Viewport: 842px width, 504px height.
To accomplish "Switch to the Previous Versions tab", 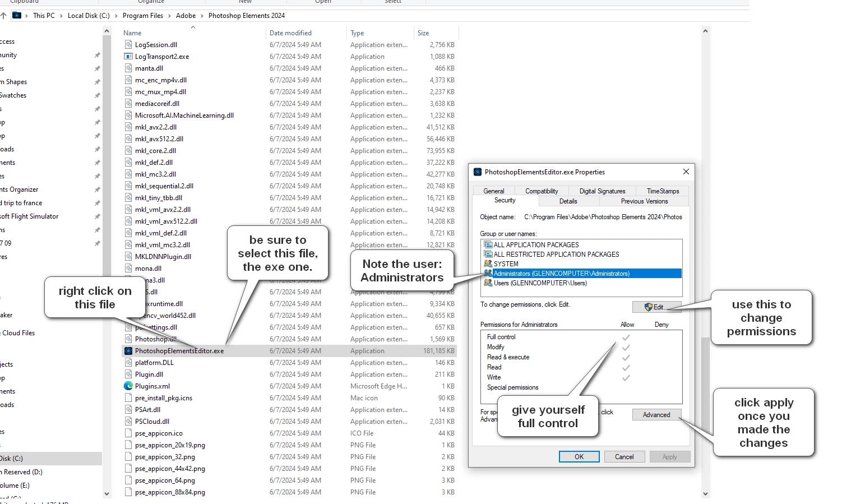I will click(x=644, y=201).
